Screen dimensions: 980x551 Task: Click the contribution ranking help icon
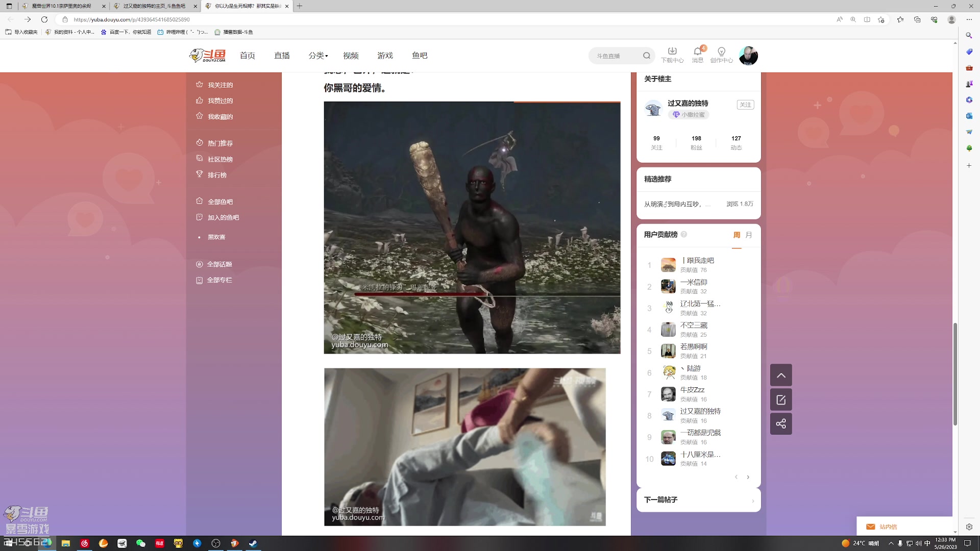click(x=683, y=234)
